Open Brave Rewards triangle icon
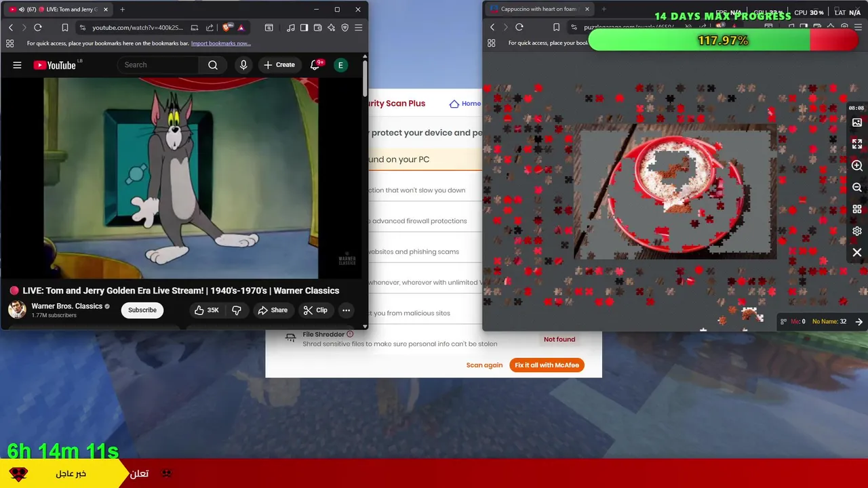This screenshot has width=868, height=488. [241, 28]
